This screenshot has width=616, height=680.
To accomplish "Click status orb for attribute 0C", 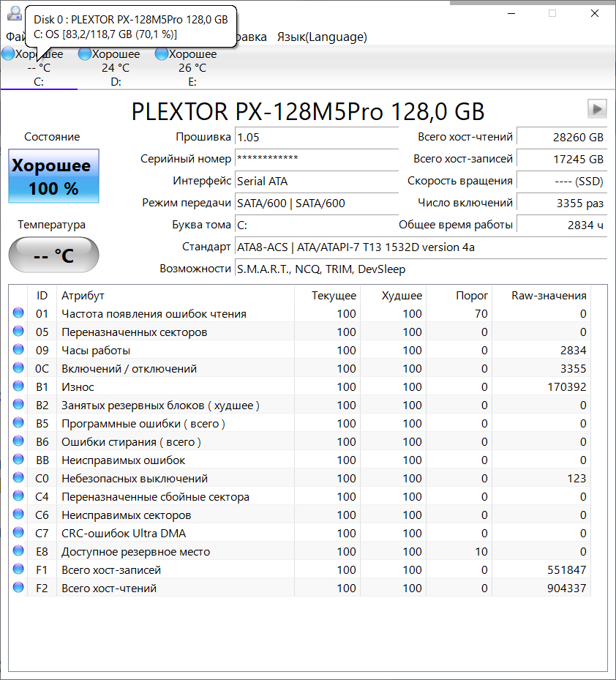I will (x=18, y=367).
